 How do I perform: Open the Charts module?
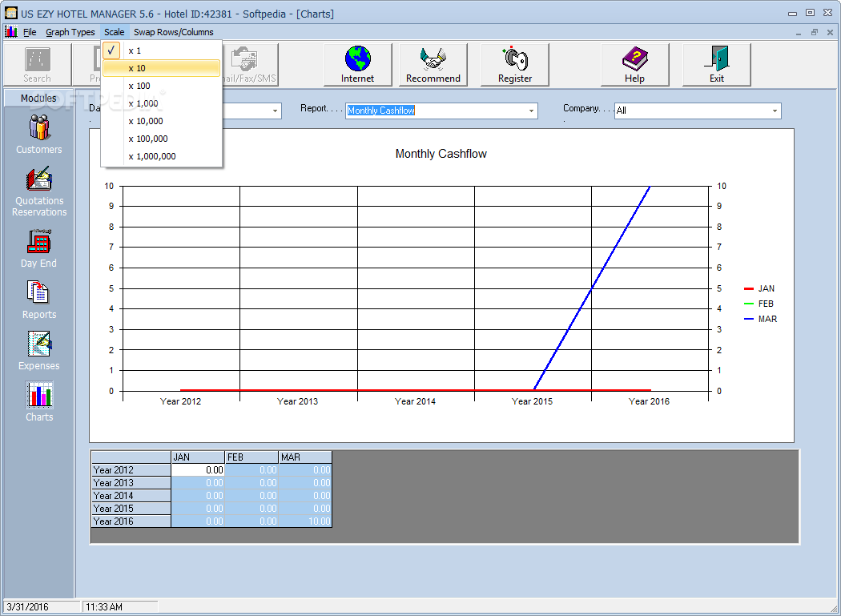click(x=39, y=402)
